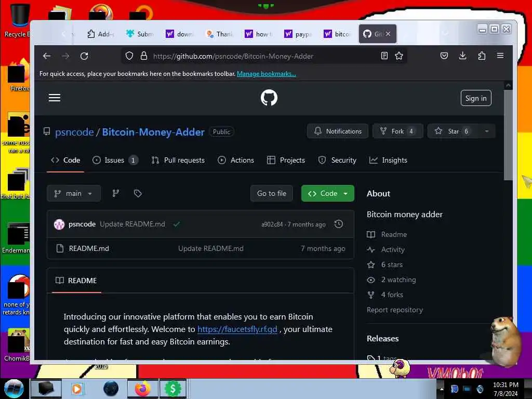This screenshot has width=532, height=399.
Task: Open the Pocket save icon
Action: [444, 56]
